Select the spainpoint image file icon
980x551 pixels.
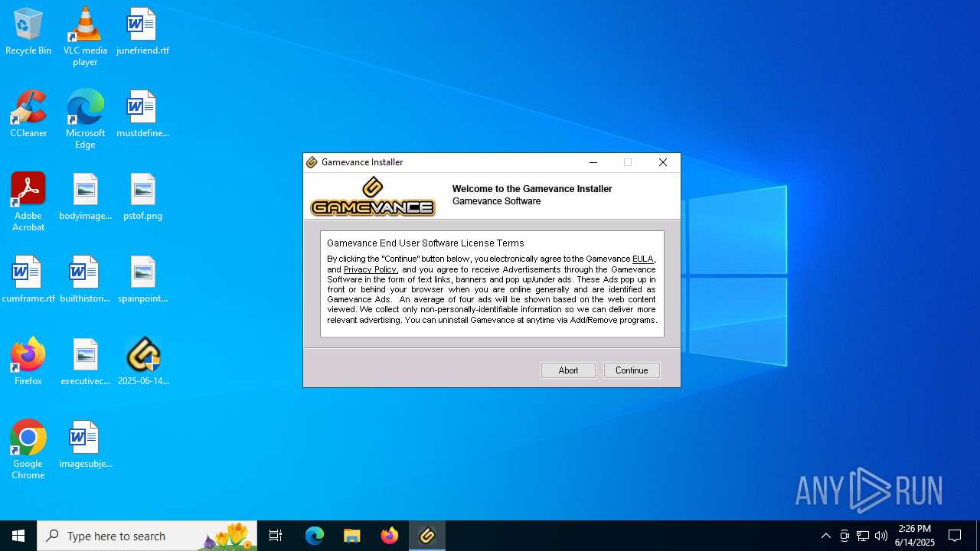click(142, 280)
